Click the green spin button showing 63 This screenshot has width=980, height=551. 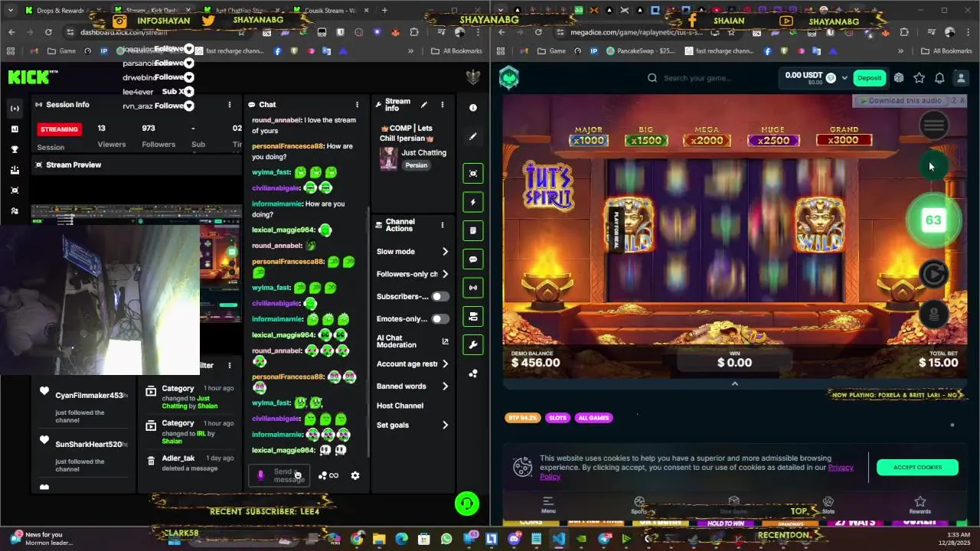tap(933, 220)
